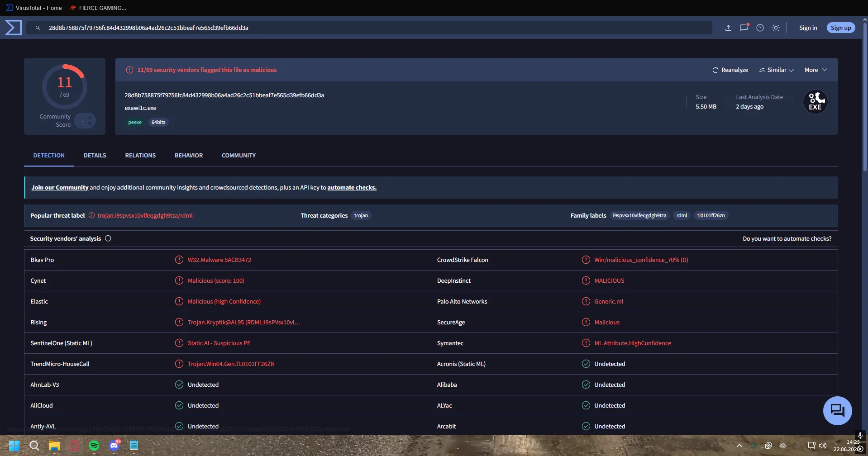The width and height of the screenshot is (868, 456).
Task: Click the VirusTotal logo in the header
Action: click(13, 28)
